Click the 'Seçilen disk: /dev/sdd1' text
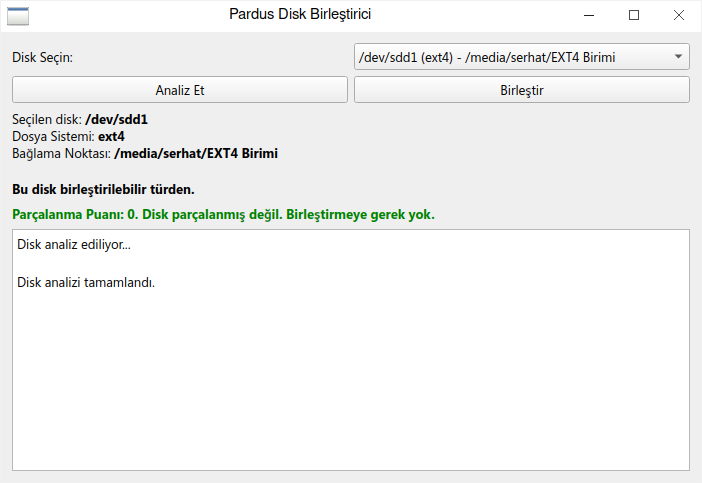 [80, 120]
